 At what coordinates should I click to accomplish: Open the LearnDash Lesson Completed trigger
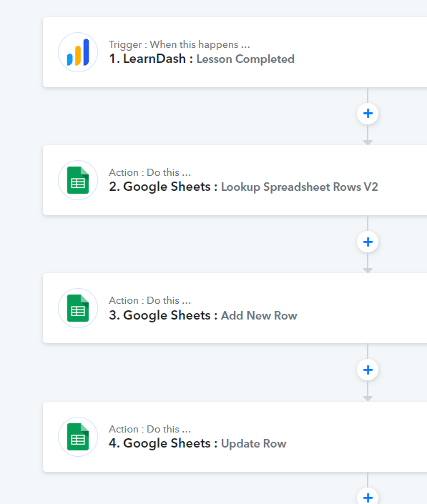(x=235, y=52)
